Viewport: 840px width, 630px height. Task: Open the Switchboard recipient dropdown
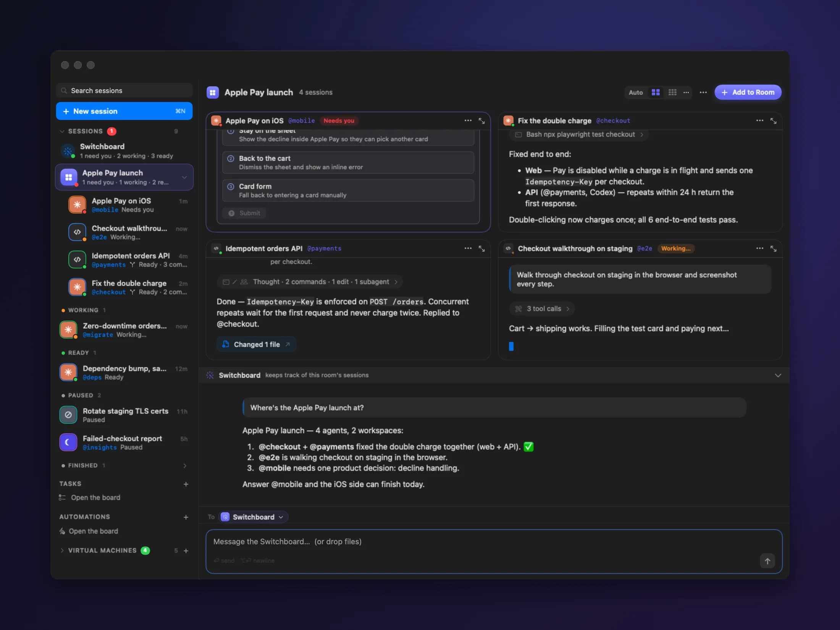[254, 517]
